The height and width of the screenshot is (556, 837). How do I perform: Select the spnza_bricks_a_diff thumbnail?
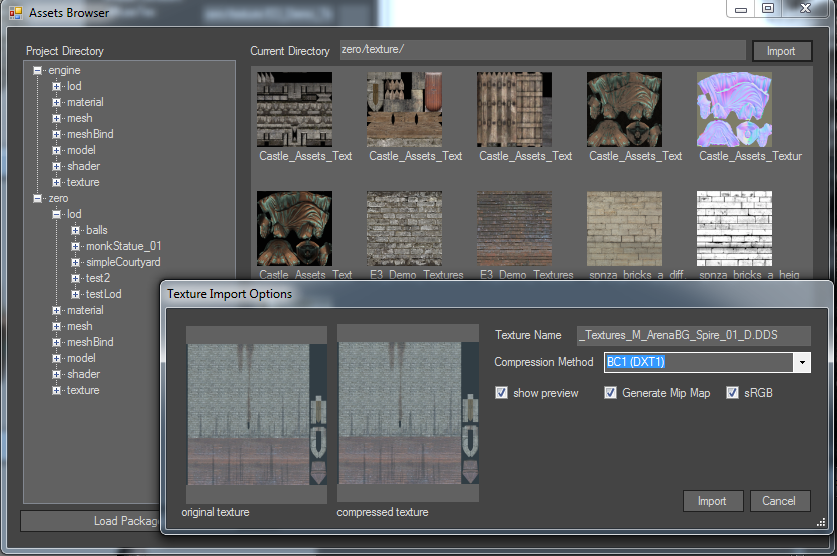coord(625,228)
